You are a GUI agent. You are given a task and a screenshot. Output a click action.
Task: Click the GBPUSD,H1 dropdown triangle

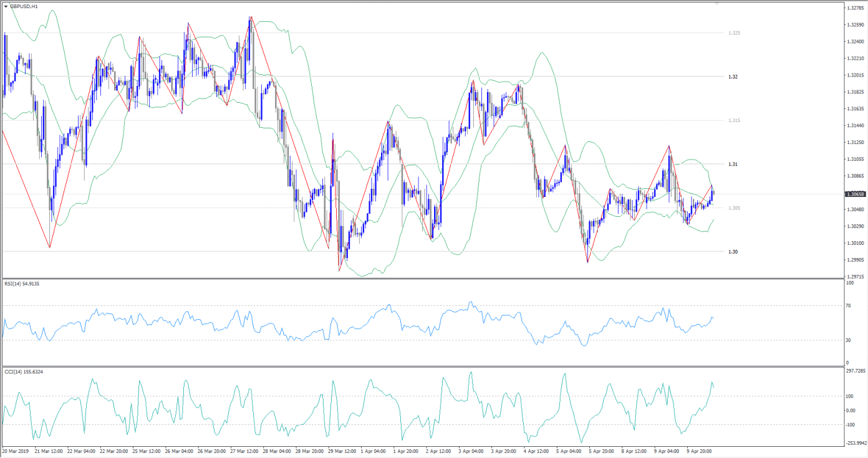click(x=6, y=6)
